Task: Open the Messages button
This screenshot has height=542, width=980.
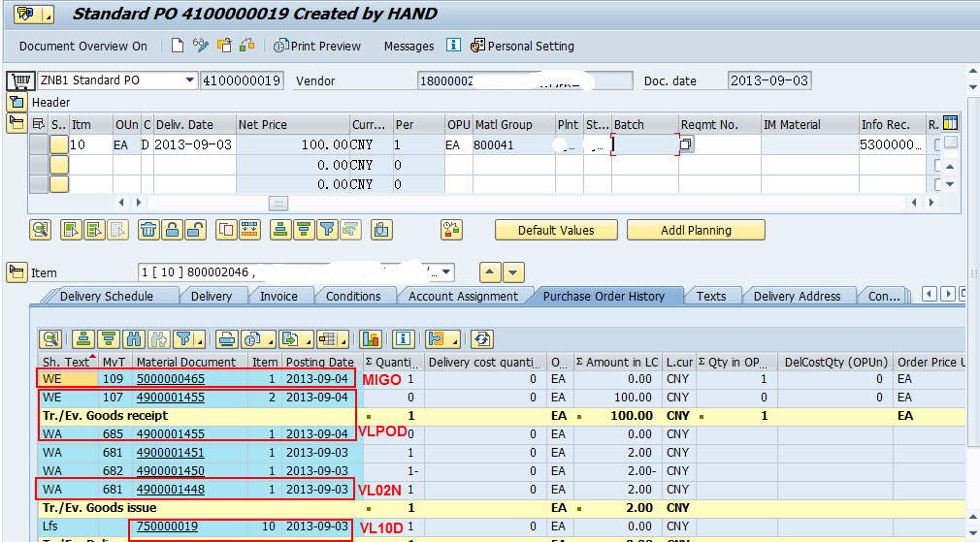Action: coord(408,47)
